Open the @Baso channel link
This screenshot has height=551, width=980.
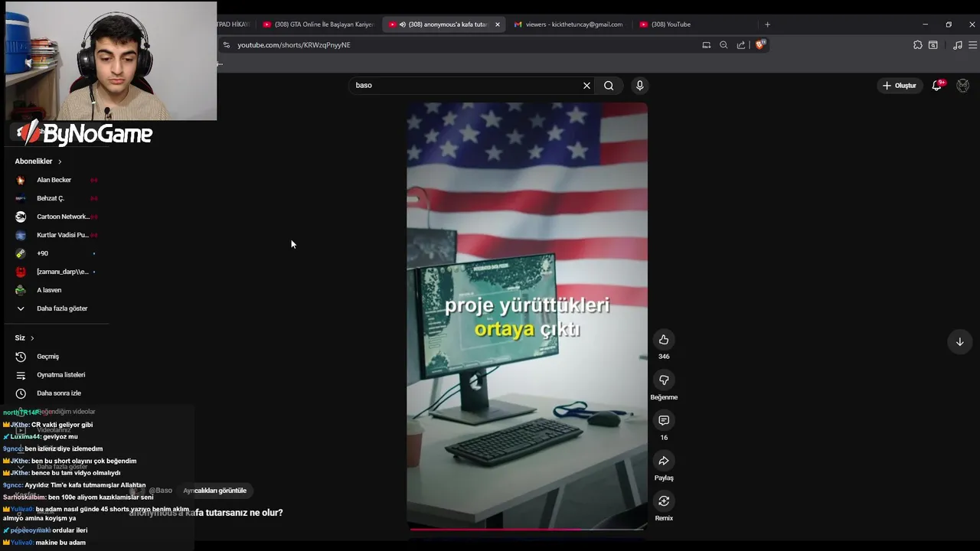(x=160, y=491)
